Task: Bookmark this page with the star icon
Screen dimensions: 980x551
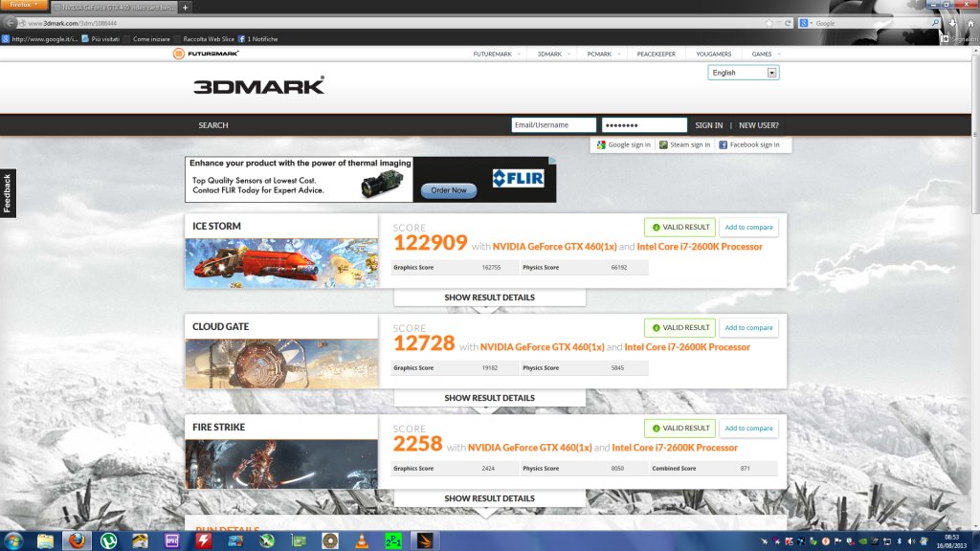Action: (768, 23)
